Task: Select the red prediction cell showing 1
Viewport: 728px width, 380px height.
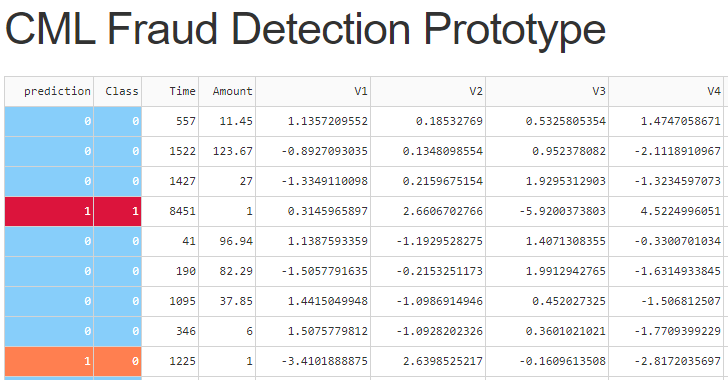Action: point(49,211)
